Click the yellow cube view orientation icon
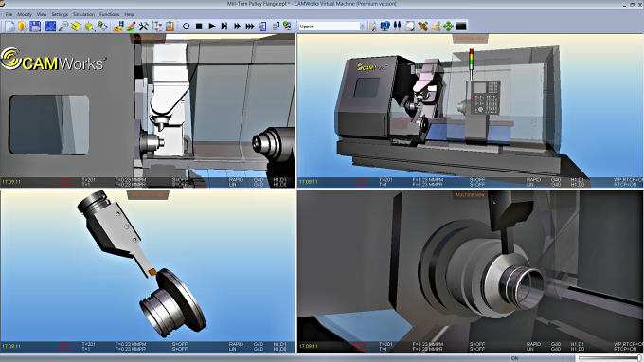The height and width of the screenshot is (362, 644). click(89, 27)
